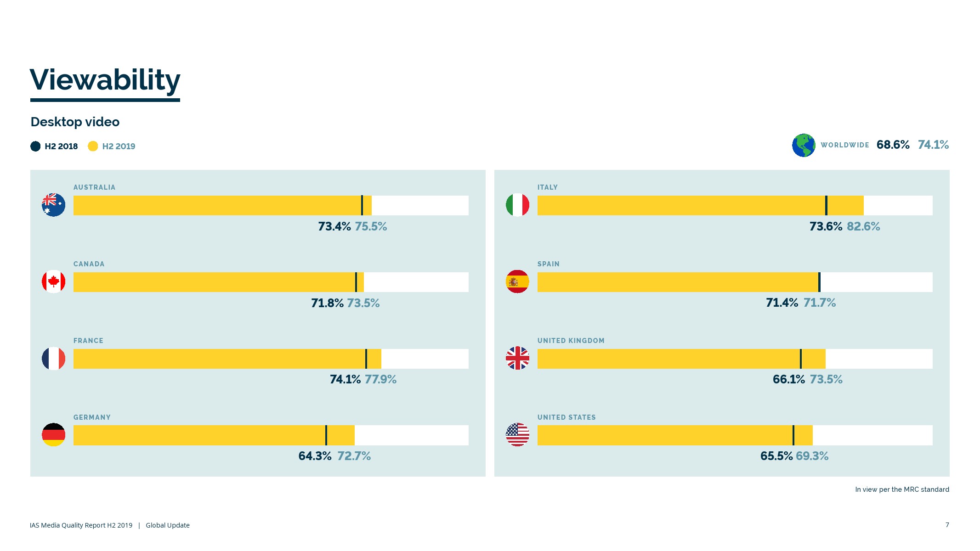Click the Viewability title heading
This screenshot has width=980, height=551.
coord(105,80)
